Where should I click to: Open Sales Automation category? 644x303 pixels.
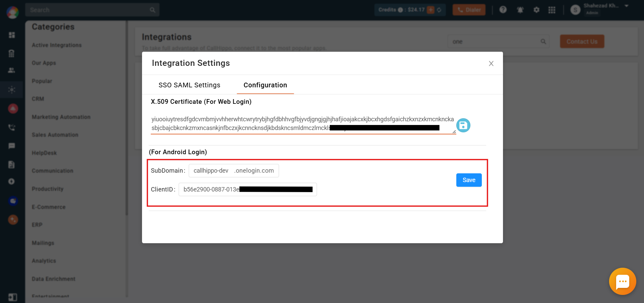tap(55, 135)
